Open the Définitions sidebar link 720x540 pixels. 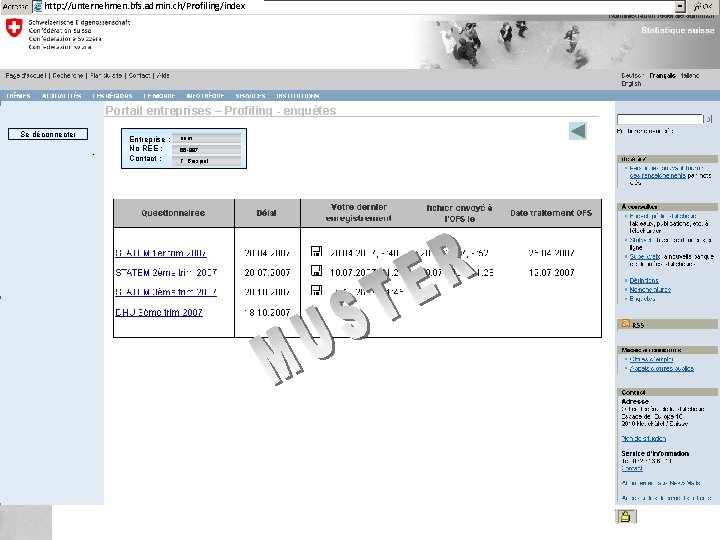[644, 280]
